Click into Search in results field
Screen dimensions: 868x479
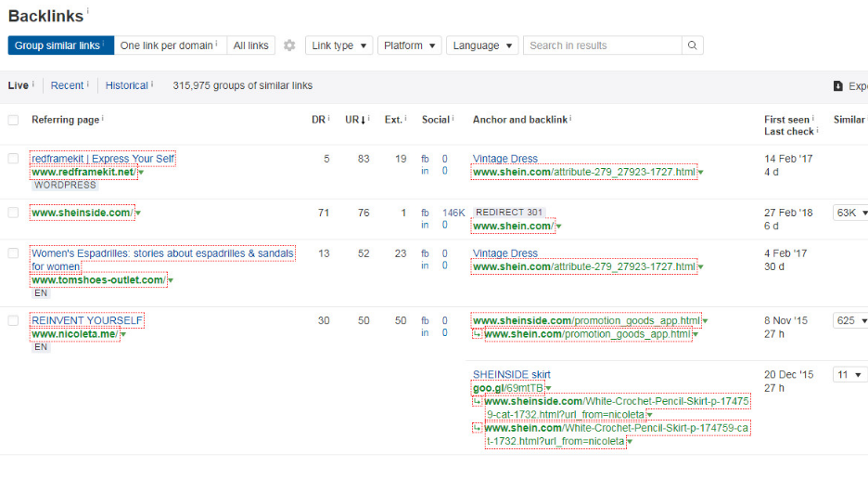coord(602,45)
